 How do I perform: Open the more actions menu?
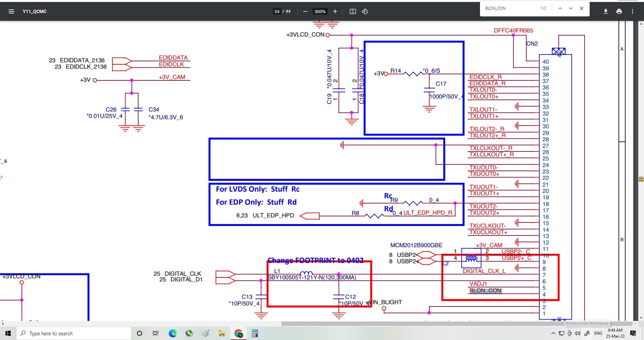[633, 11]
